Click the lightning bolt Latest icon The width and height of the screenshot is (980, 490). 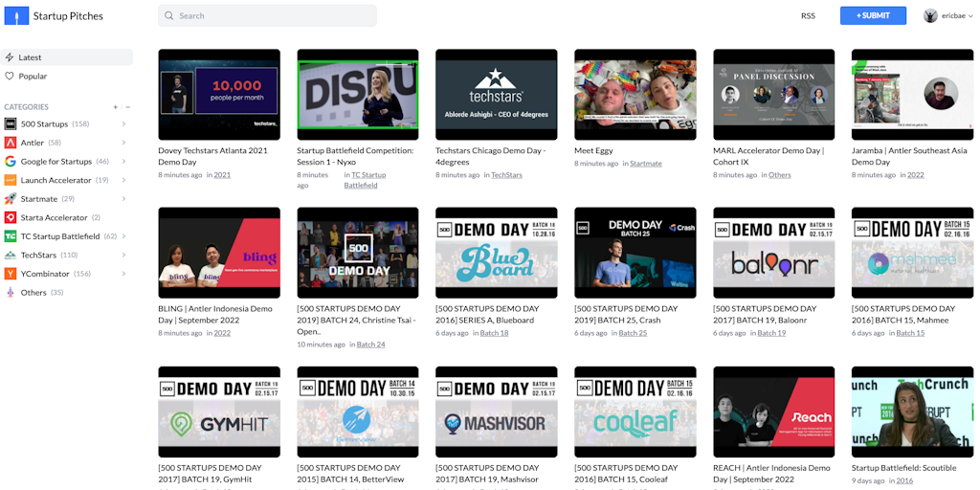(10, 57)
